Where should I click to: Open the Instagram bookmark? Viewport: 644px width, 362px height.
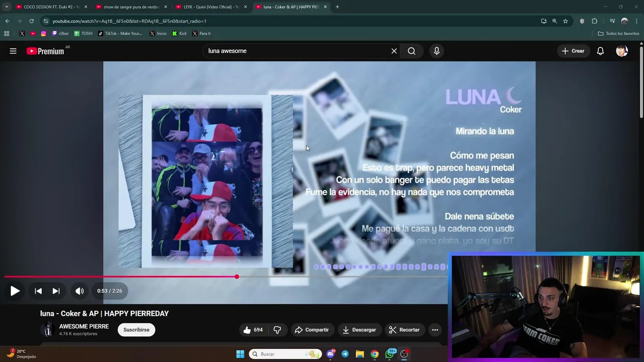pos(43,34)
